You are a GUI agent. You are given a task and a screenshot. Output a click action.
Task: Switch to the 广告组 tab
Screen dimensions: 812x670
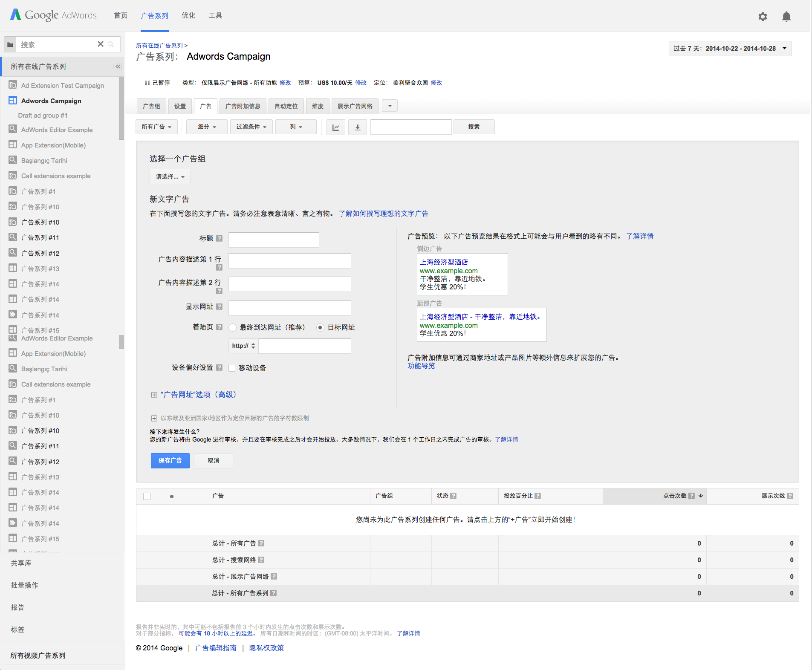(152, 106)
